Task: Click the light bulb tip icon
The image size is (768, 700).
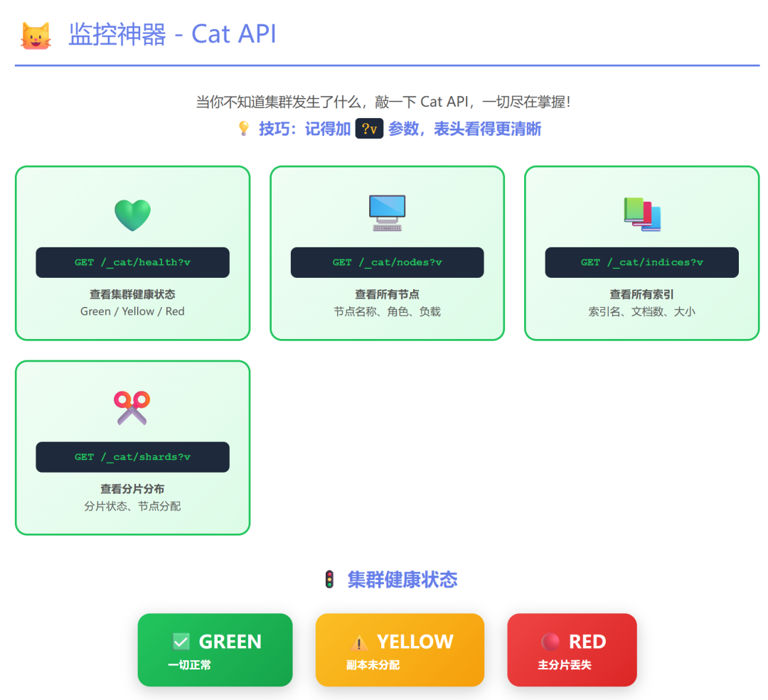Action: [243, 129]
